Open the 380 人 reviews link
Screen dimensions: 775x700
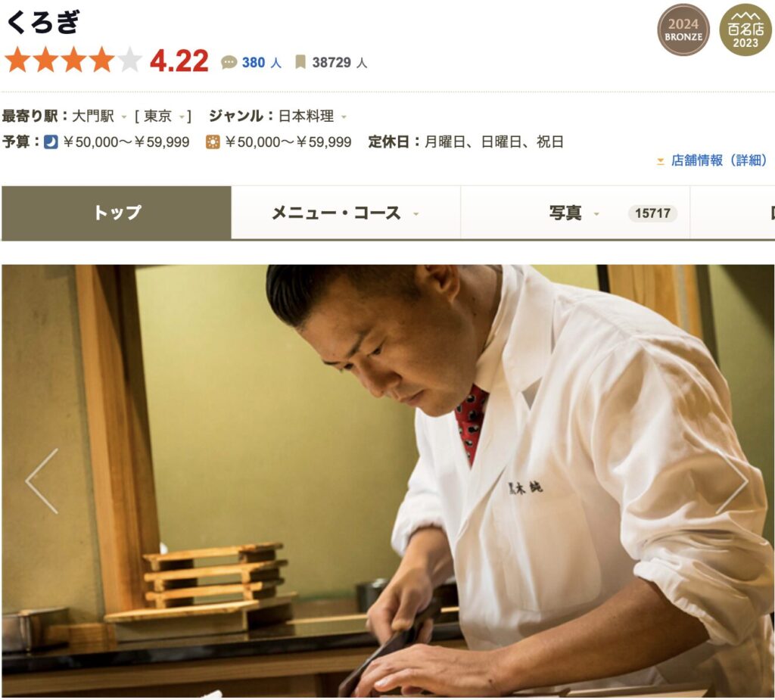point(261,63)
